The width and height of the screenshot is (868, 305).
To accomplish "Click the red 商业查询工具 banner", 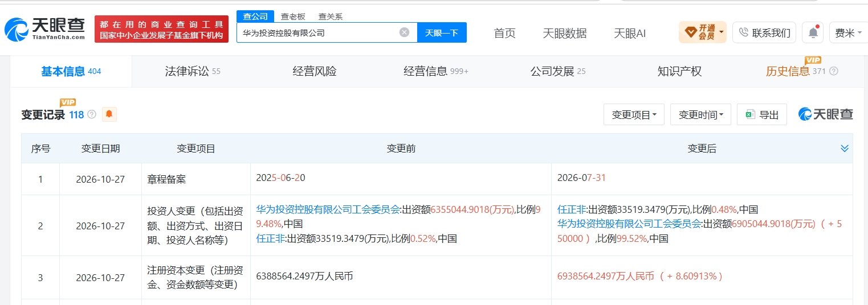I will pyautogui.click(x=161, y=29).
